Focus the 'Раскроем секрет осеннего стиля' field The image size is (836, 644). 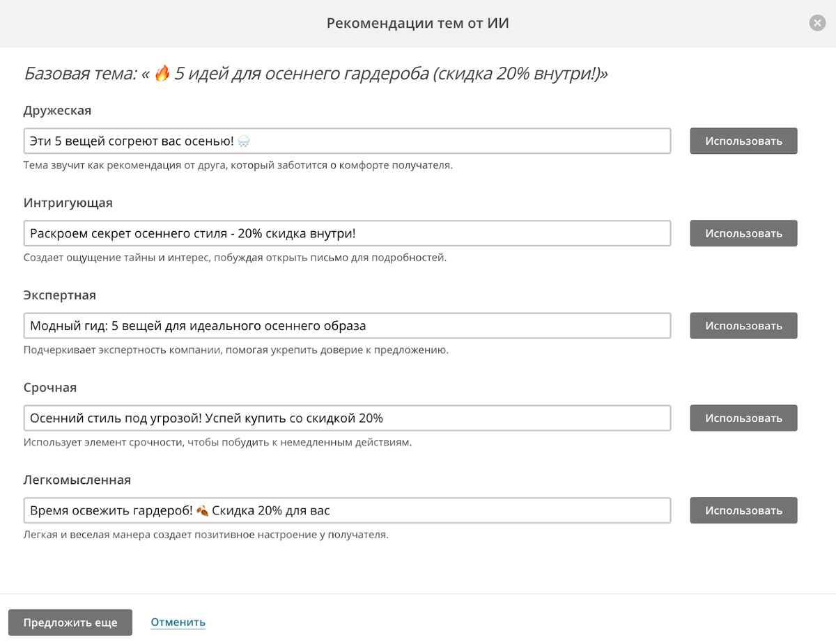click(x=347, y=233)
